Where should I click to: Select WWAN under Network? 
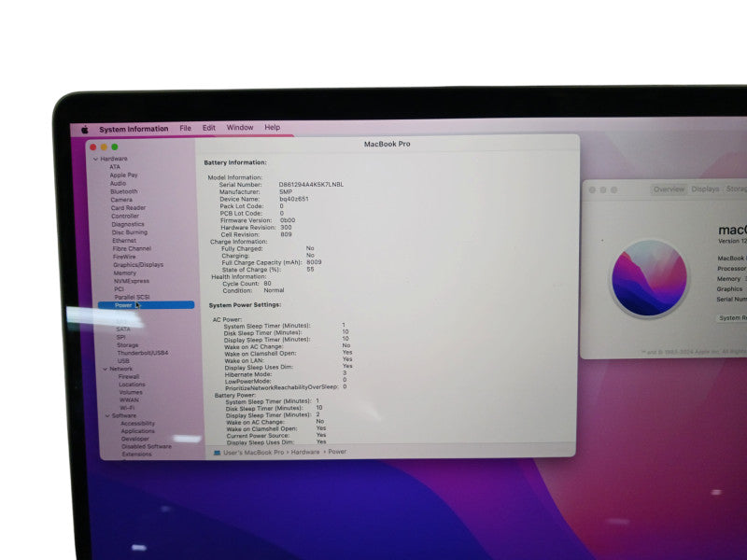point(129,400)
